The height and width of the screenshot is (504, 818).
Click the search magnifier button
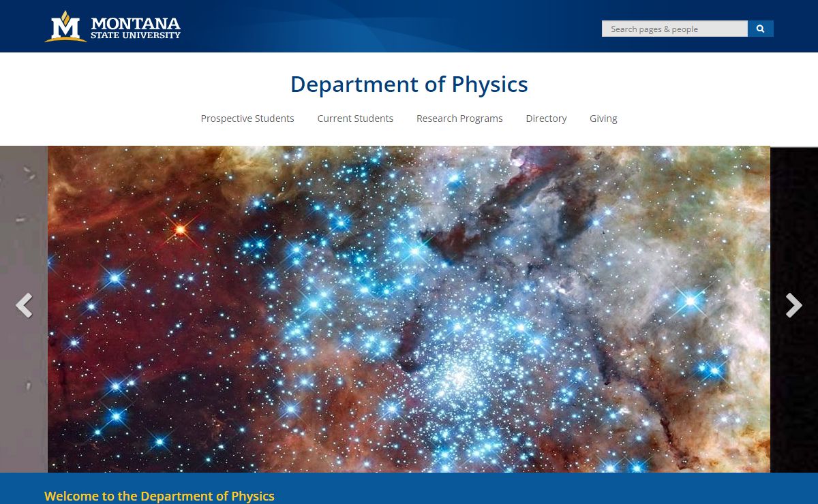coord(761,29)
